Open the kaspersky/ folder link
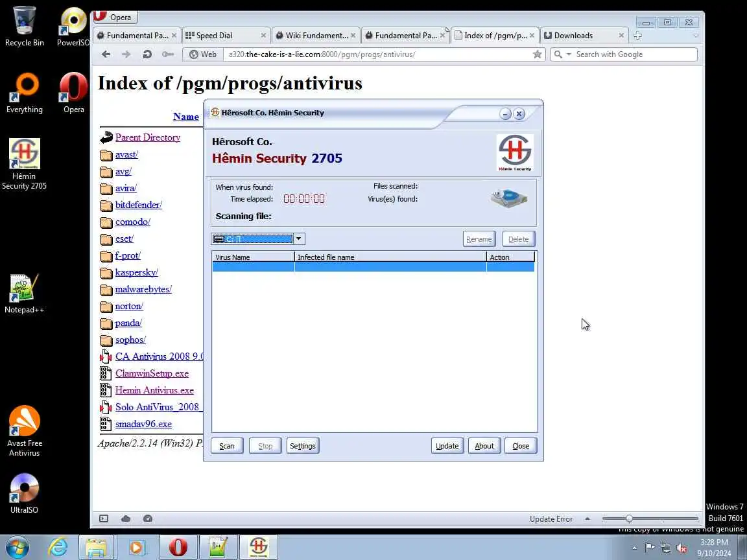The height and width of the screenshot is (560, 747). (x=137, y=272)
